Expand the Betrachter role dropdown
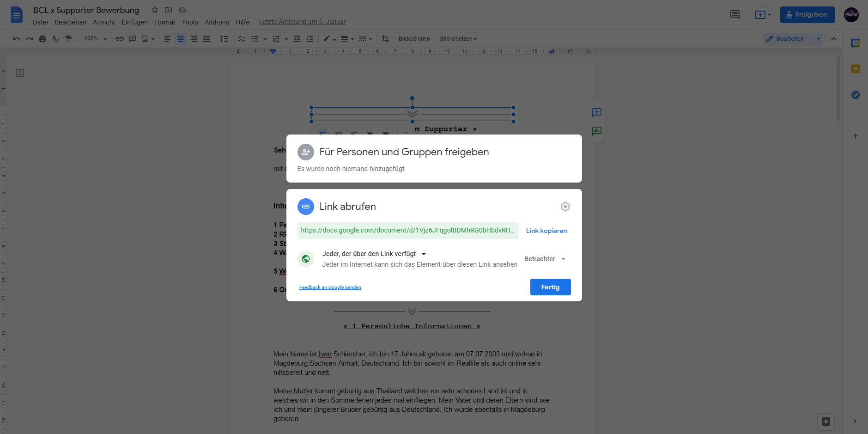 pos(545,259)
